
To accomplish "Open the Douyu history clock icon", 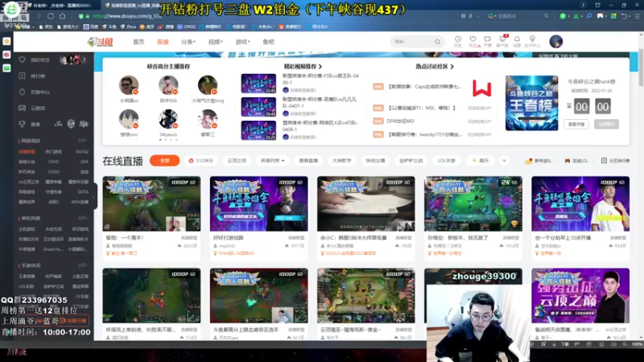I will (458, 39).
